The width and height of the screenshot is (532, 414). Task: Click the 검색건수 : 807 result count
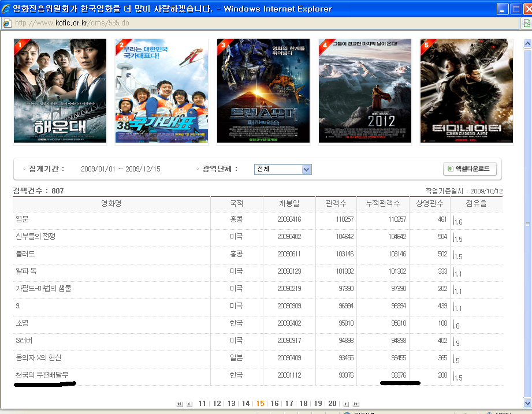(38, 191)
